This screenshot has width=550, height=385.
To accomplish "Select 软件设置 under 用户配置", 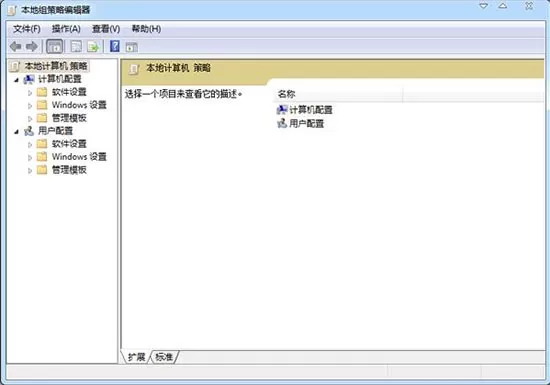I will (x=69, y=143).
